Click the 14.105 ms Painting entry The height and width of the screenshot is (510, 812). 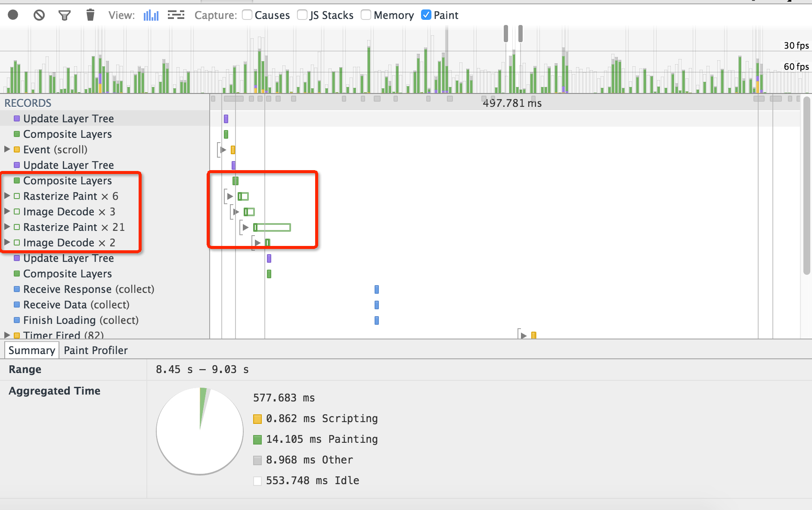322,439
